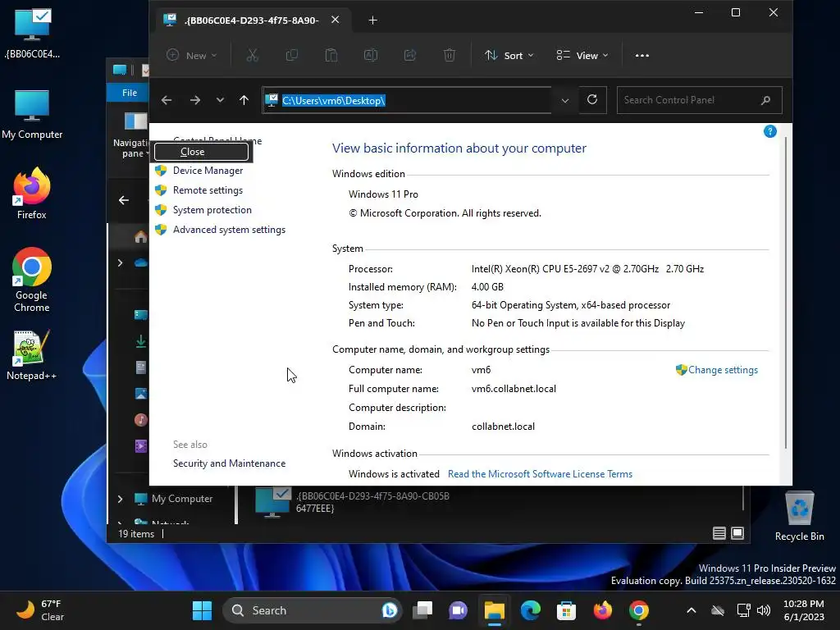
Task: Click the Paste clipboard icon
Action: coord(331,55)
